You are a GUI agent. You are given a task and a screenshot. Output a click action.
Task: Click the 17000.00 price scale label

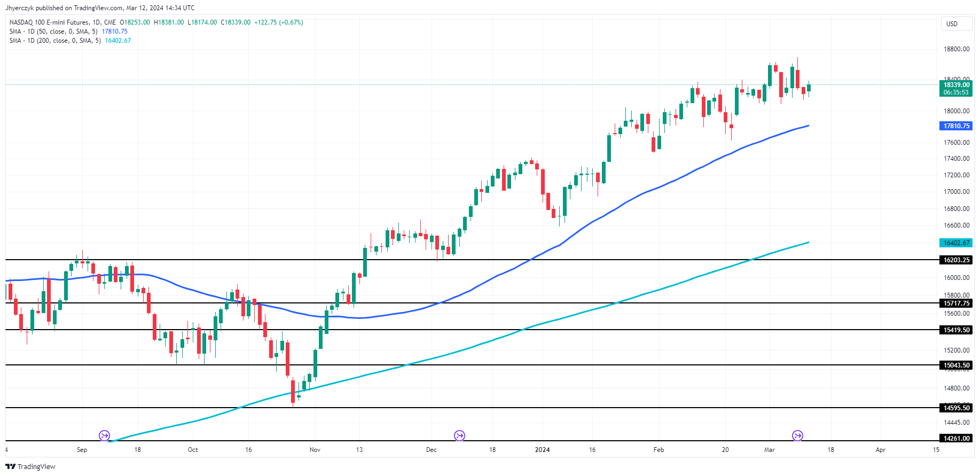(957, 192)
